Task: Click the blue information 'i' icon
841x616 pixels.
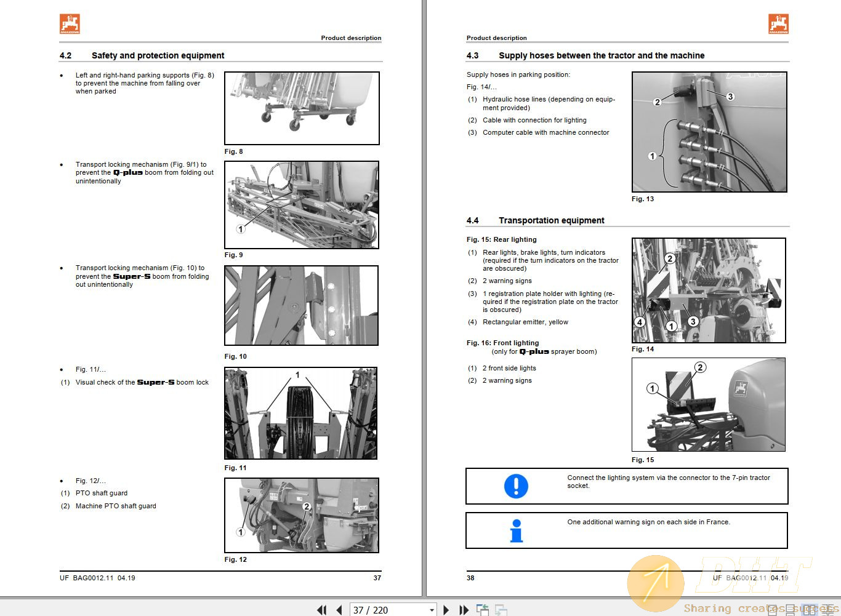Action: coord(517,531)
